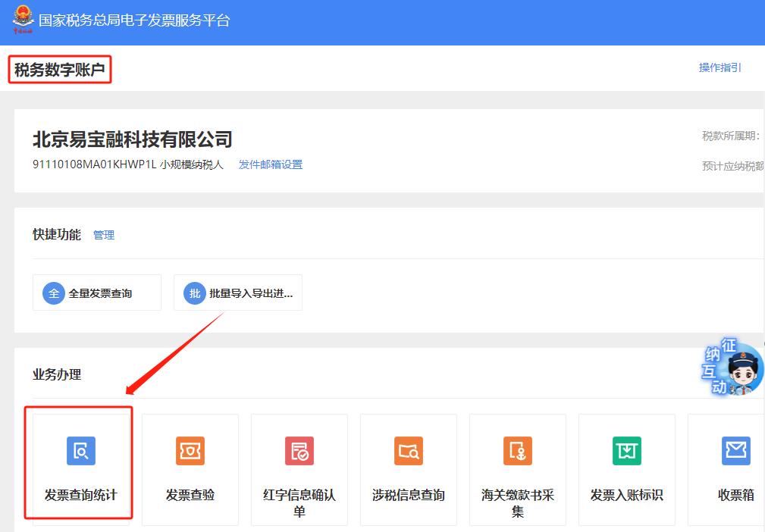Open the 操作指引 guide link
The height and width of the screenshot is (532, 765).
(720, 67)
